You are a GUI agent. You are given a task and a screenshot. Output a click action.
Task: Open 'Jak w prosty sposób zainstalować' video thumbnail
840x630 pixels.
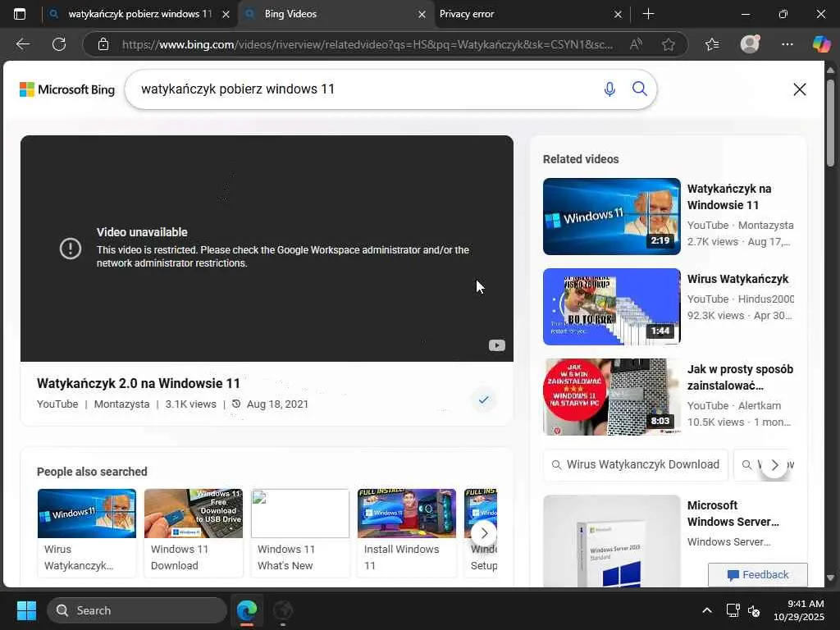pos(611,397)
